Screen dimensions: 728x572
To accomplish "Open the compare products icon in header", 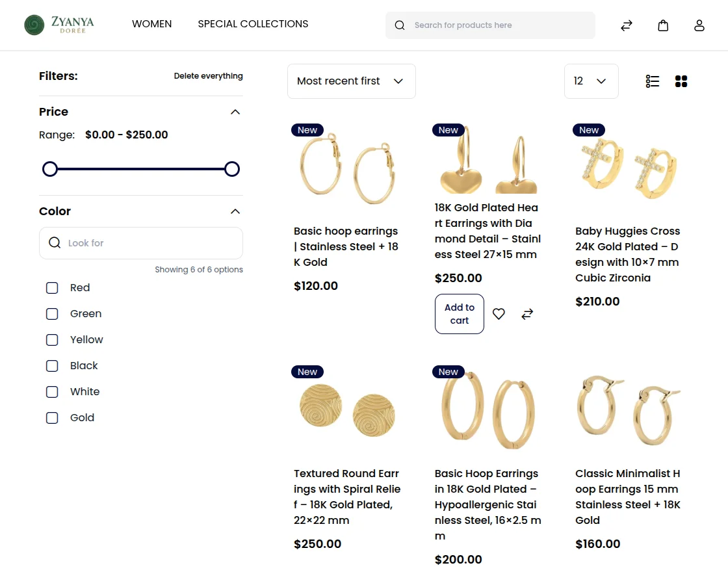I will pos(627,25).
